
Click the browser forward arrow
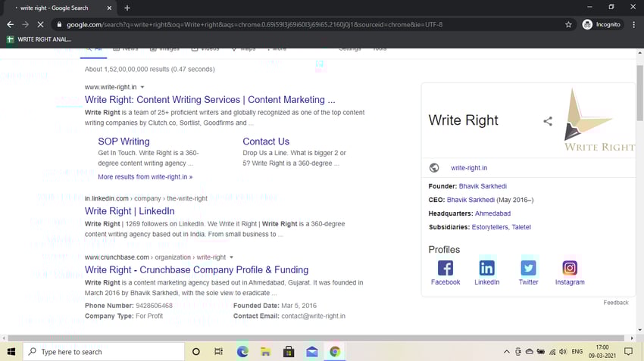[x=26, y=25]
